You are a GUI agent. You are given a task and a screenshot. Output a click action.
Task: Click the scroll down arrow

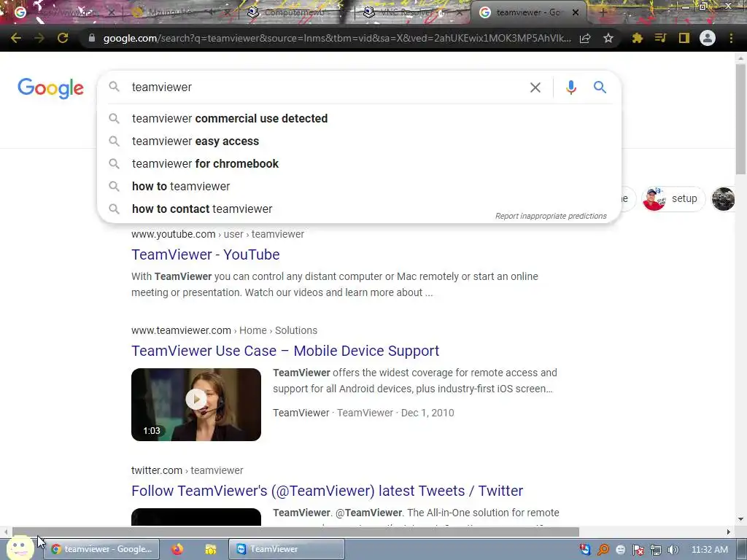[x=741, y=519]
